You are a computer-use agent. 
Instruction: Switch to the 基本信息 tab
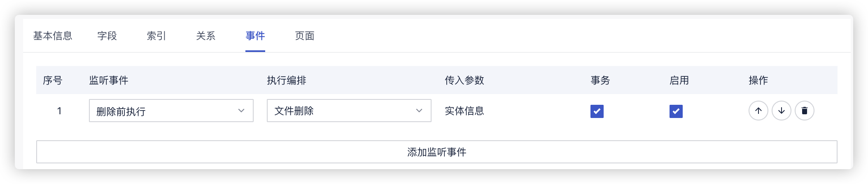click(x=53, y=36)
